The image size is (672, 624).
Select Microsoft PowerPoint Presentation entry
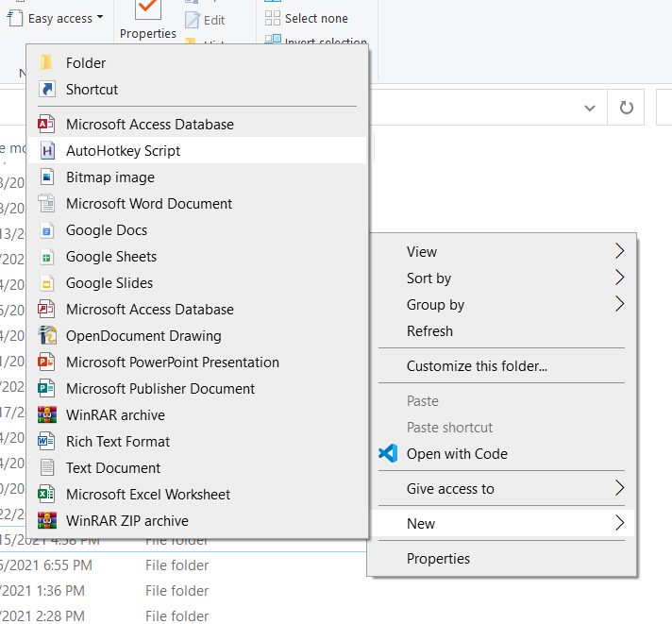[197, 363]
